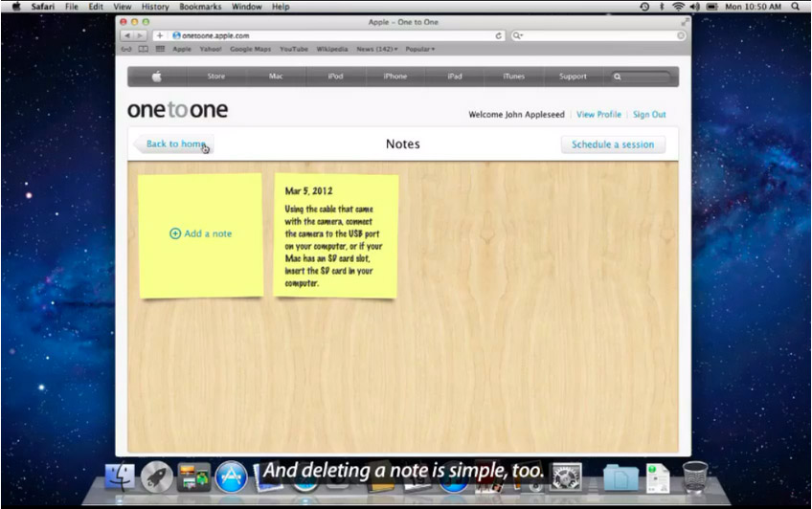The height and width of the screenshot is (509, 812).
Task: Open the iPod tab on the Apple site
Action: pos(335,77)
